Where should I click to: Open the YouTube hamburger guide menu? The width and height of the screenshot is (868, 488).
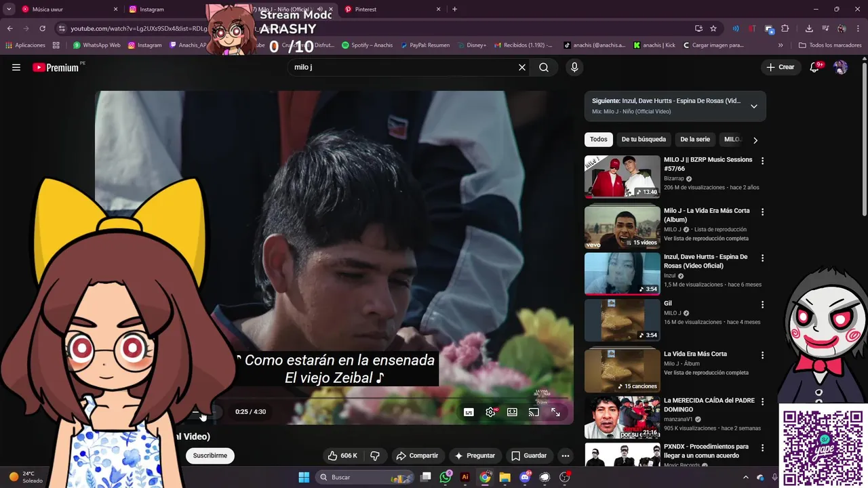pyautogui.click(x=16, y=67)
